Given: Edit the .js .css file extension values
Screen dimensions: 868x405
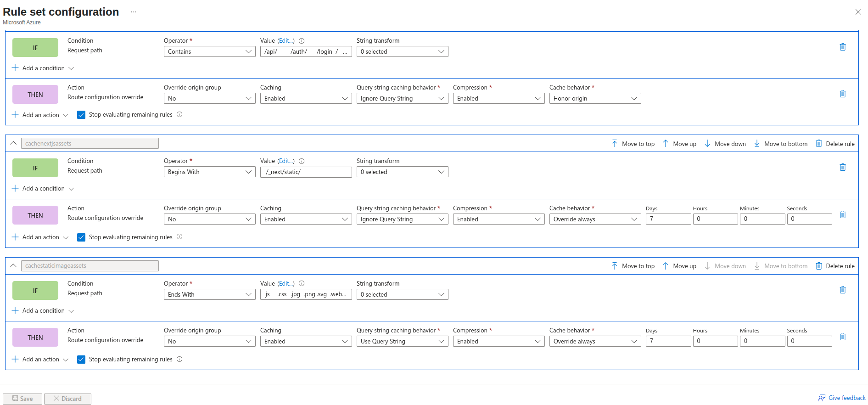Looking at the screenshot, I should tap(286, 284).
